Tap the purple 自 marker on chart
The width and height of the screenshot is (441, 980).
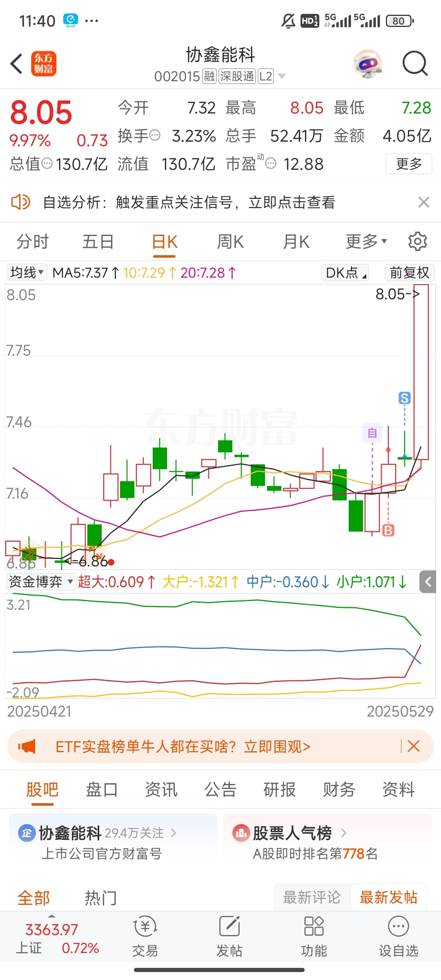point(372,433)
